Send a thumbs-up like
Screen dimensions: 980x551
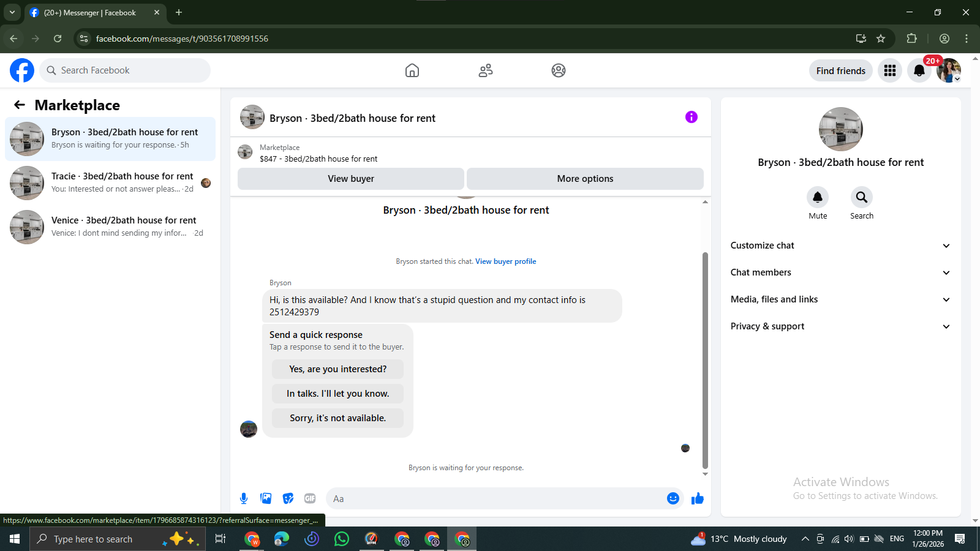tap(698, 498)
